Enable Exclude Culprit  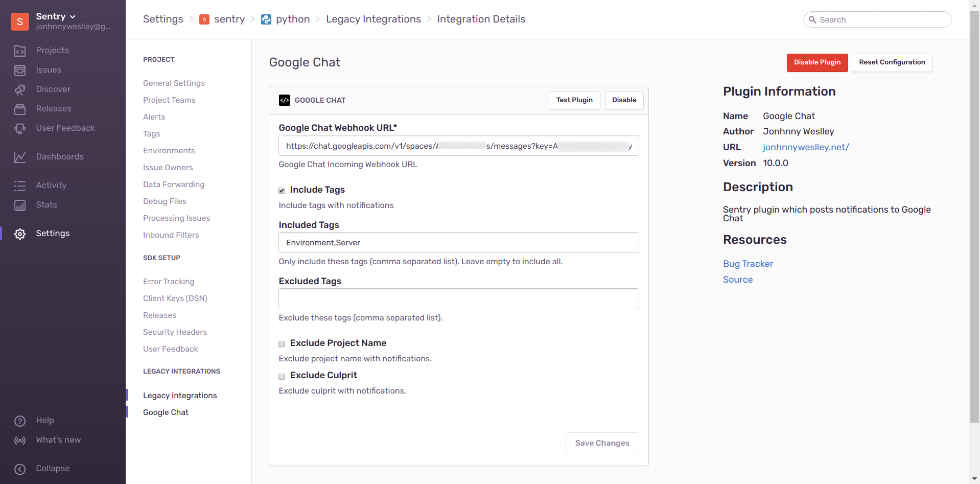[x=282, y=376]
